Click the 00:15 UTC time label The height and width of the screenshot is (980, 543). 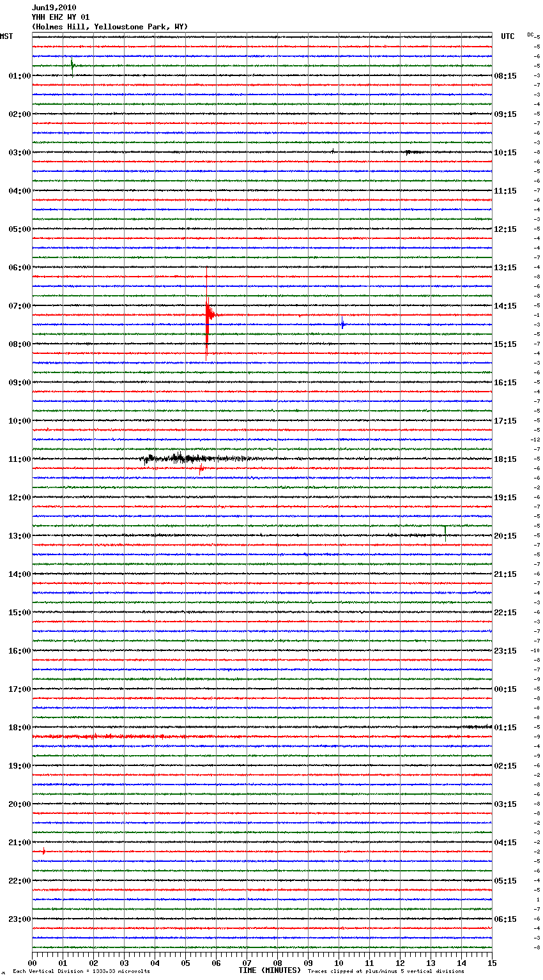point(505,689)
